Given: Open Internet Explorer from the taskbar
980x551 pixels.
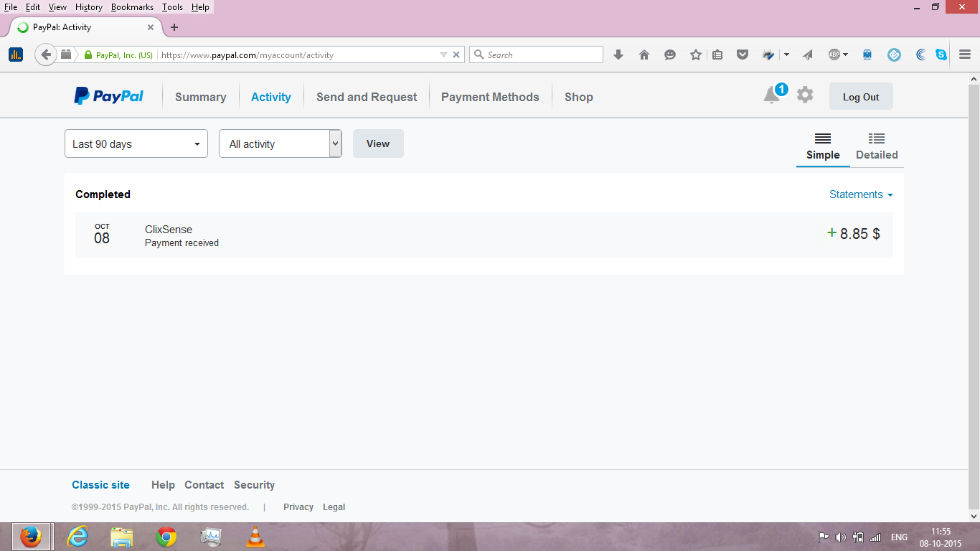Looking at the screenshot, I should tap(77, 537).
